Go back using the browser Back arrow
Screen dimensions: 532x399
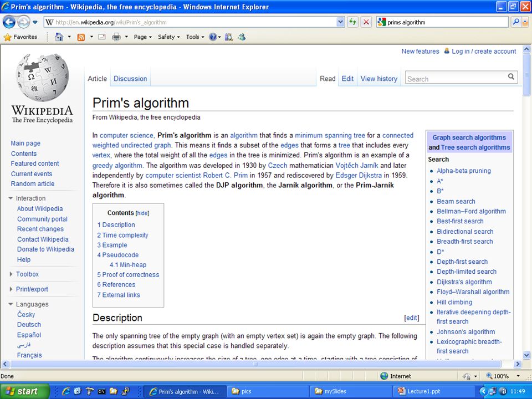9,22
